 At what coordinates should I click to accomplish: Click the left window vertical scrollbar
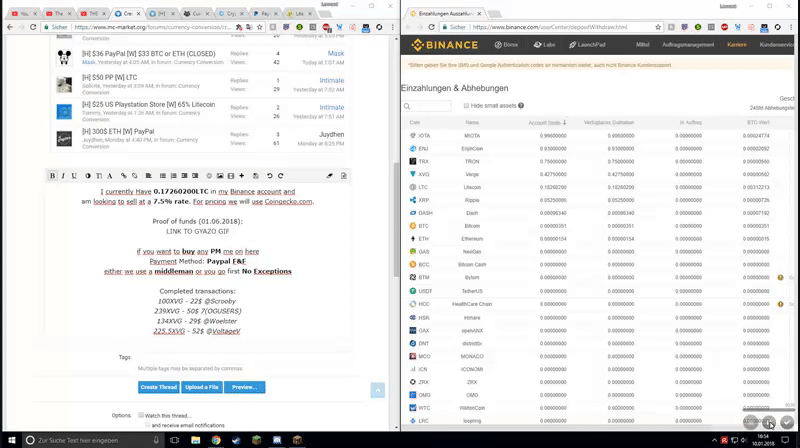[396, 219]
